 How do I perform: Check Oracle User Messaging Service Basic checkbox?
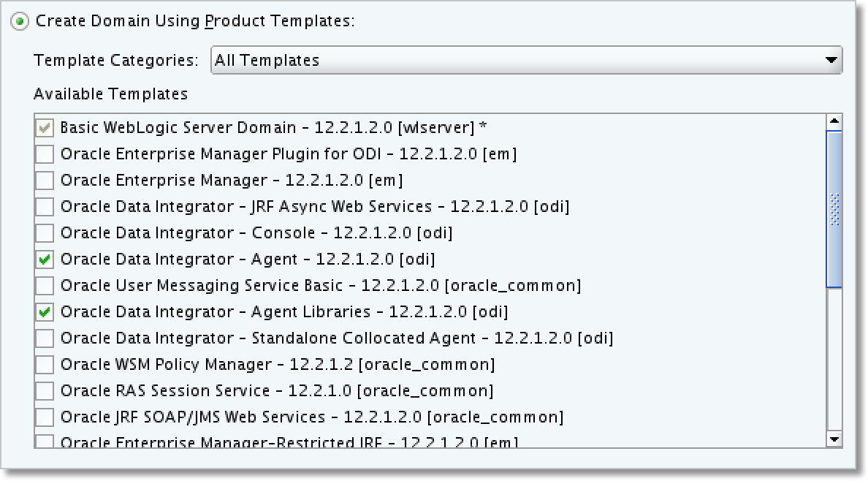(x=45, y=285)
